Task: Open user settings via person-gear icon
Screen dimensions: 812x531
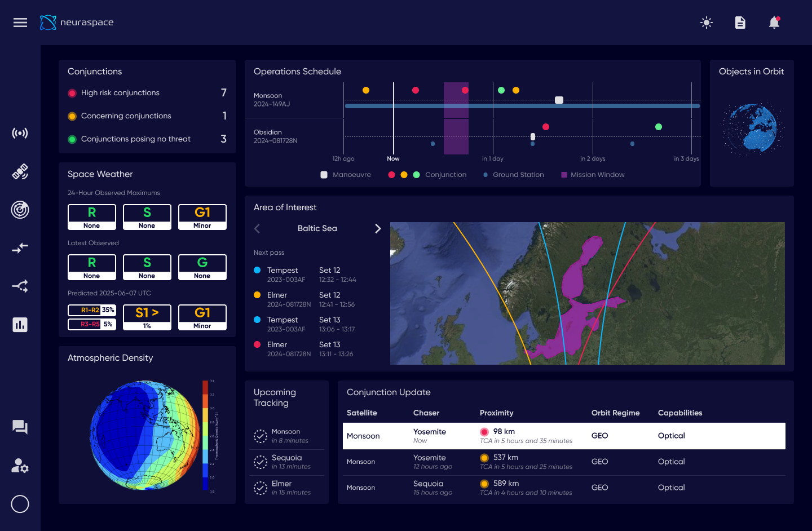Action: point(20,466)
